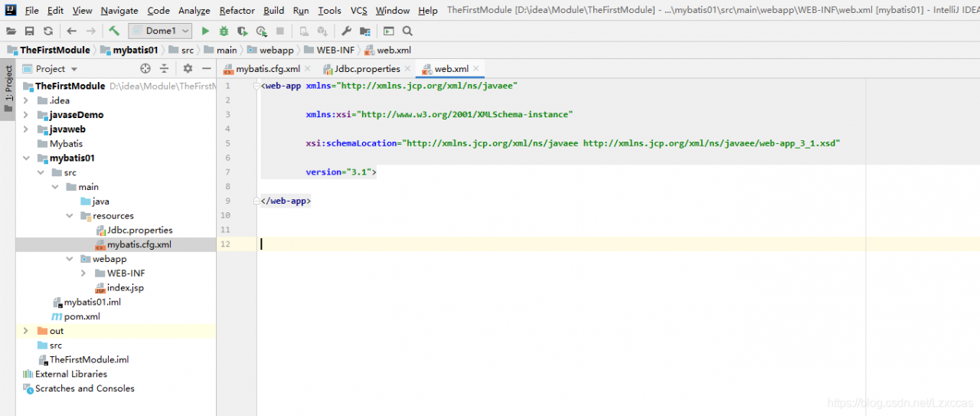Image resolution: width=980 pixels, height=416 pixels.
Task: Click the version="3.1" attribute line
Action: tap(341, 172)
